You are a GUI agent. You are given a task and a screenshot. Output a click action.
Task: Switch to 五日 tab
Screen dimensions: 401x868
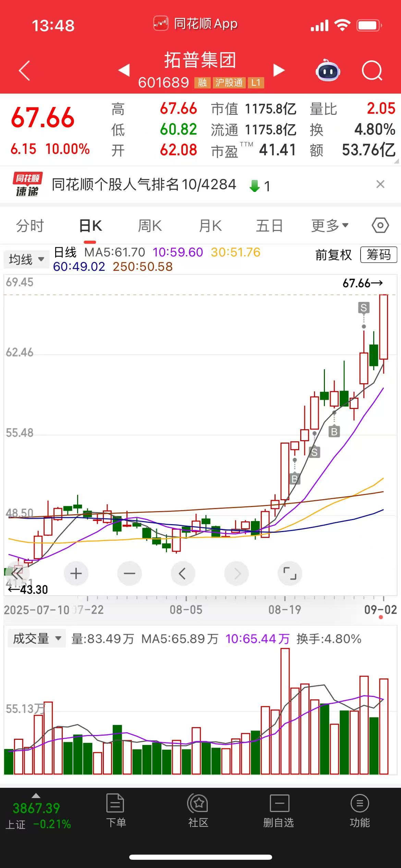pos(270,226)
